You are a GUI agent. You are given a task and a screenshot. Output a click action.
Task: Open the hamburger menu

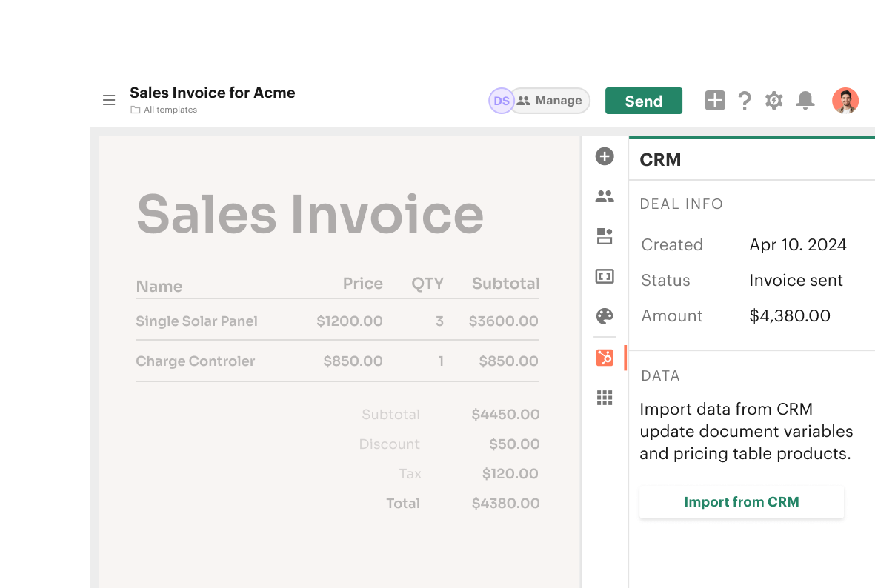point(109,100)
